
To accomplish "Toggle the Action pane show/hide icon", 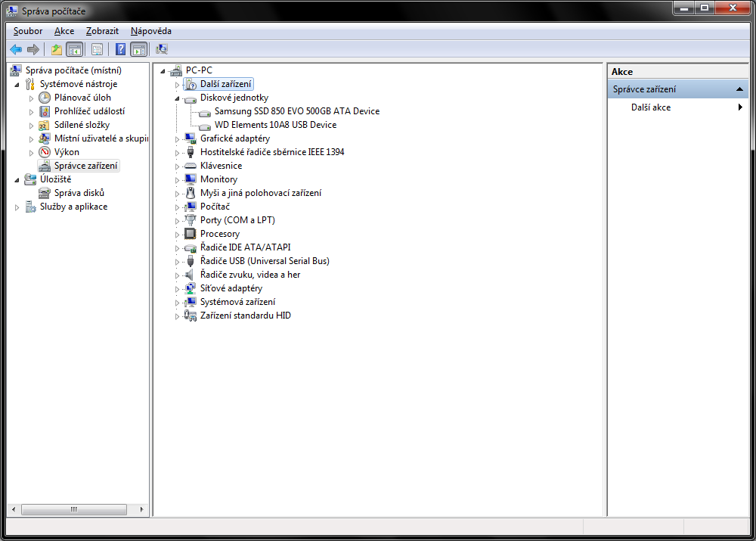I will coord(138,50).
